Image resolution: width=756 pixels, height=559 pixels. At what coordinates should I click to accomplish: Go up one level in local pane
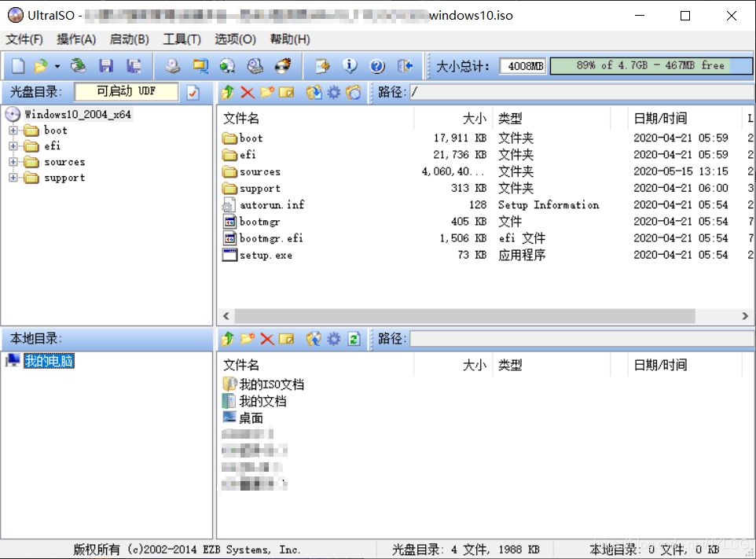pos(228,339)
